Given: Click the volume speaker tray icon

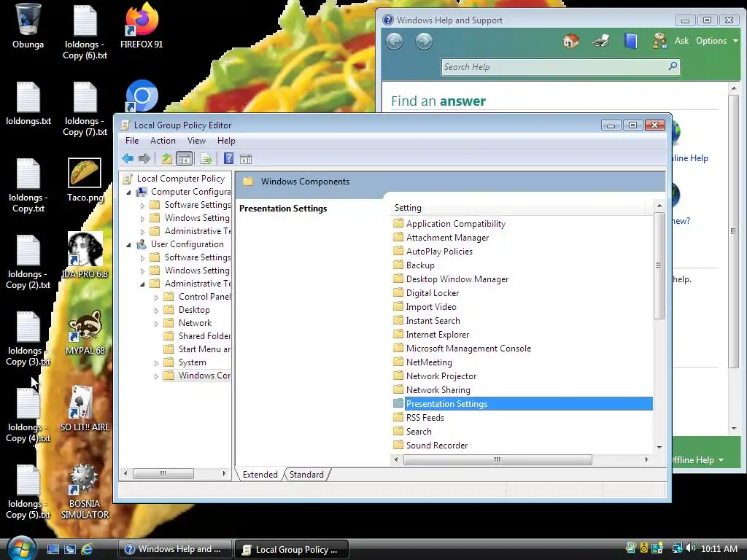Looking at the screenshot, I should click(690, 548).
